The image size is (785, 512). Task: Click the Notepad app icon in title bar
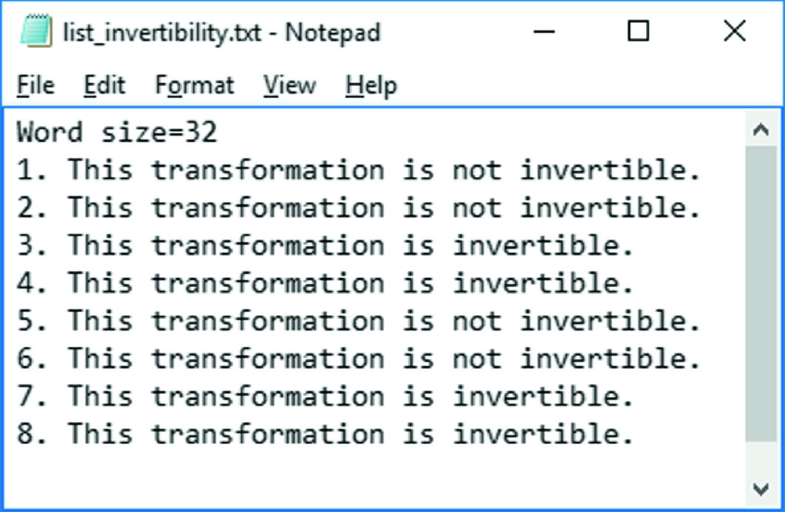[36, 31]
